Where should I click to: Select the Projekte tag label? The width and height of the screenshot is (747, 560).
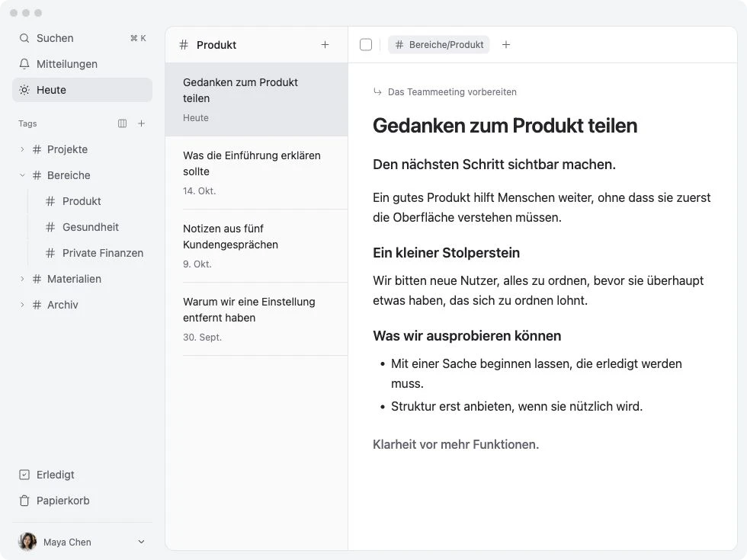(67, 149)
